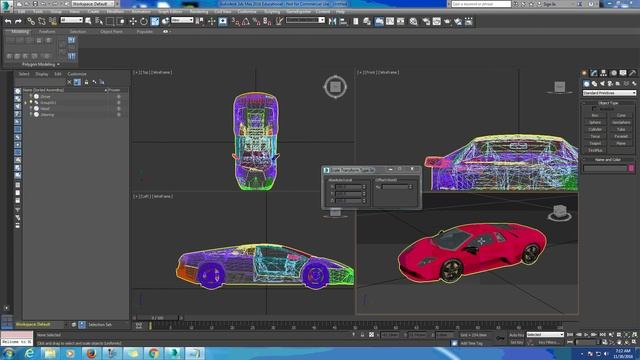Image resolution: width=640 pixels, height=360 pixels.
Task: Click the Save file icon in quick access bar
Action: tap(35, 4)
